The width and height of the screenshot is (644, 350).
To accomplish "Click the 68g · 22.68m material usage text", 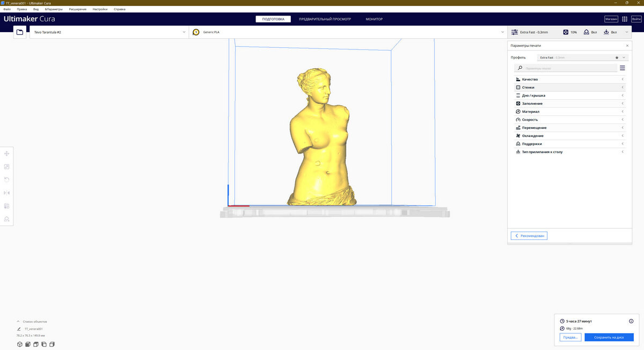I will click(575, 329).
